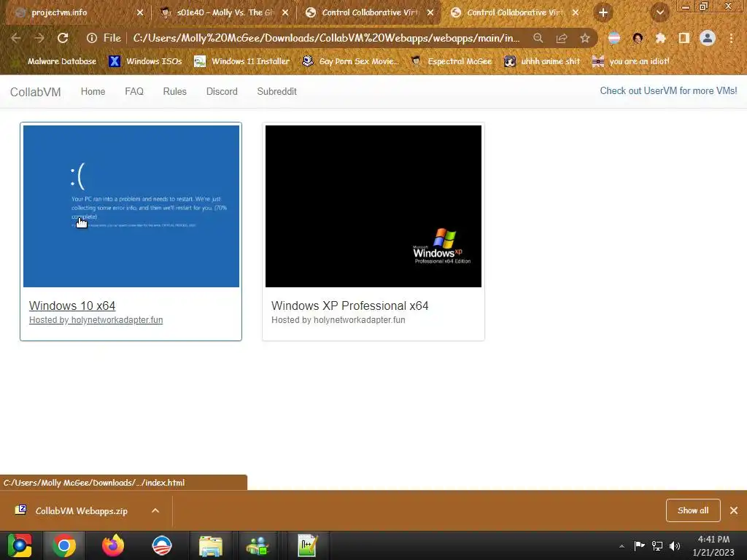Click the Windows XP Professional x64 title
Image resolution: width=747 pixels, height=560 pixels.
pos(349,306)
